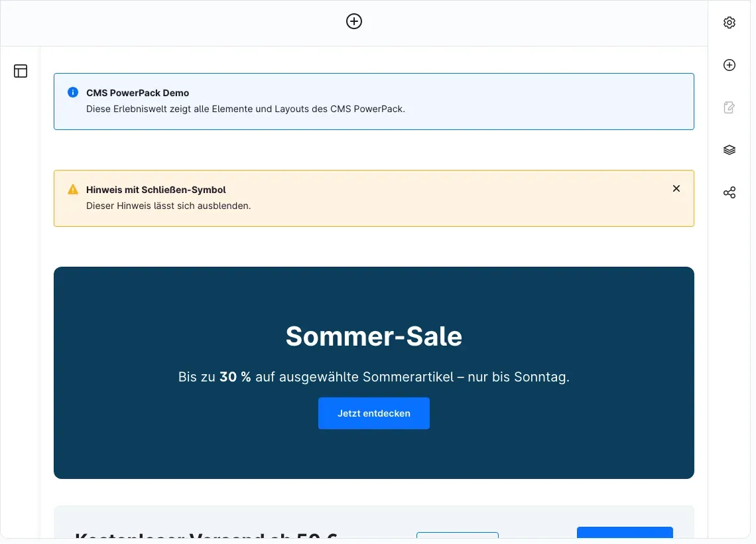
Task: Click the blue info icon in CMS PowerPack alert
Action: [73, 92]
